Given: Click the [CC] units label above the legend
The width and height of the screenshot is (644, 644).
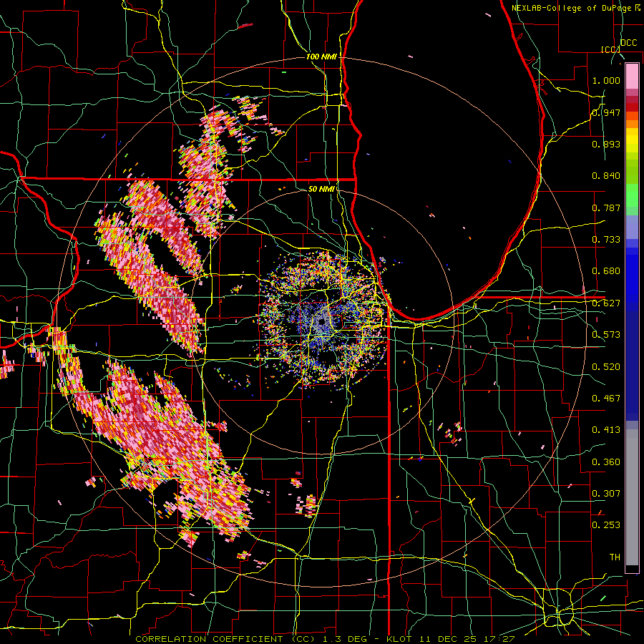Looking at the screenshot, I should (x=610, y=49).
